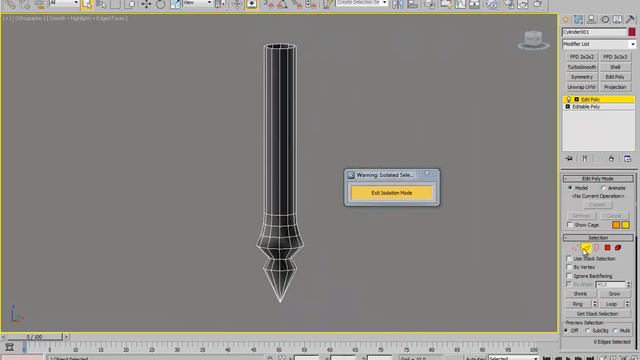Select Border sub-object level icon

click(x=597, y=248)
